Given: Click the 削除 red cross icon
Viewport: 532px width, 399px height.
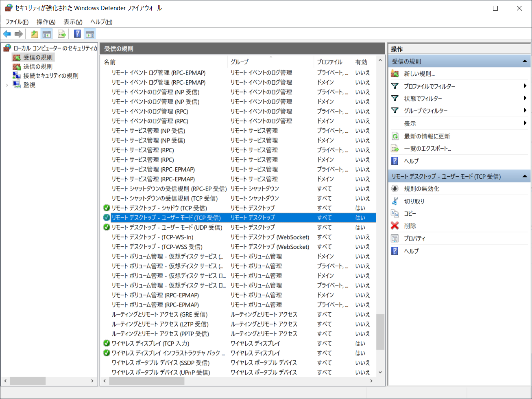Looking at the screenshot, I should 395,226.
